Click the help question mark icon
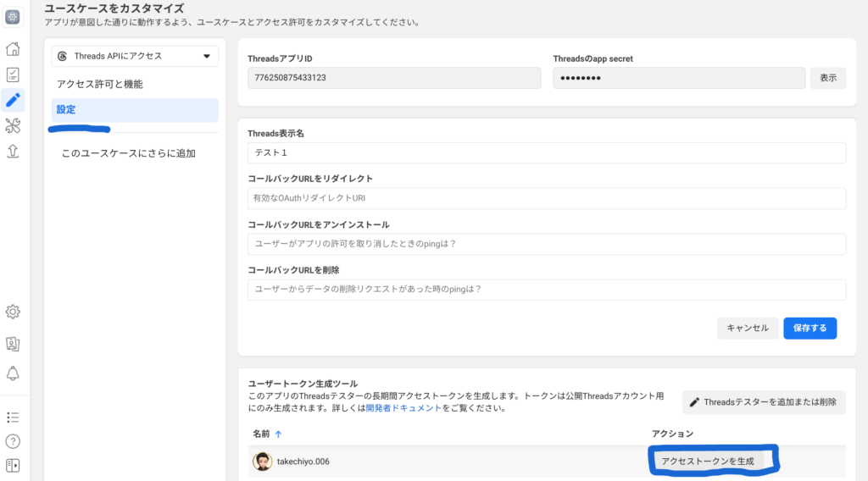 [x=13, y=440]
